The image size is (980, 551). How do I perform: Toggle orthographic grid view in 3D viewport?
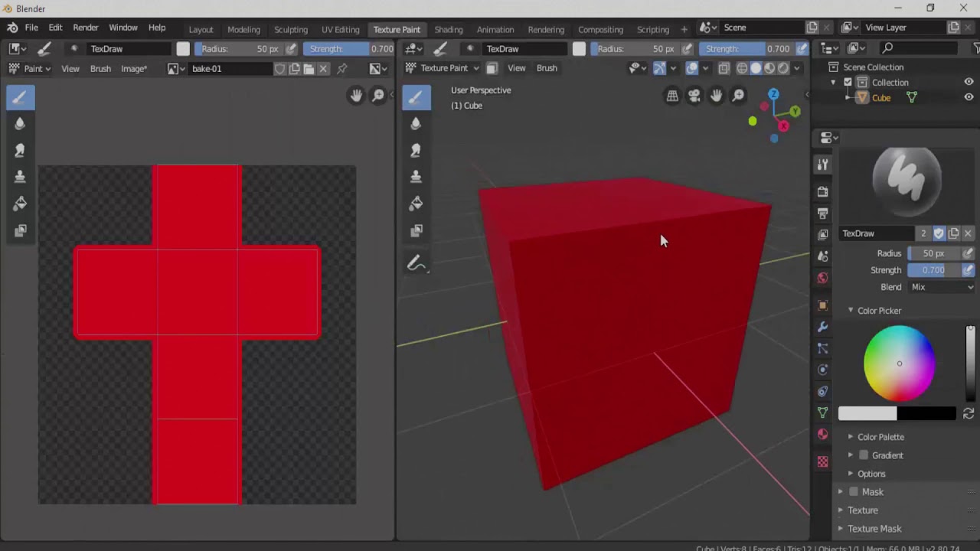(x=672, y=96)
